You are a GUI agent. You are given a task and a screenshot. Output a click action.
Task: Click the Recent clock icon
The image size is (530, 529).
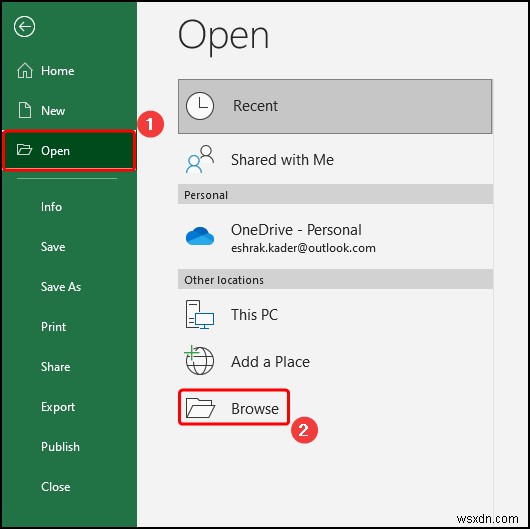coord(200,106)
